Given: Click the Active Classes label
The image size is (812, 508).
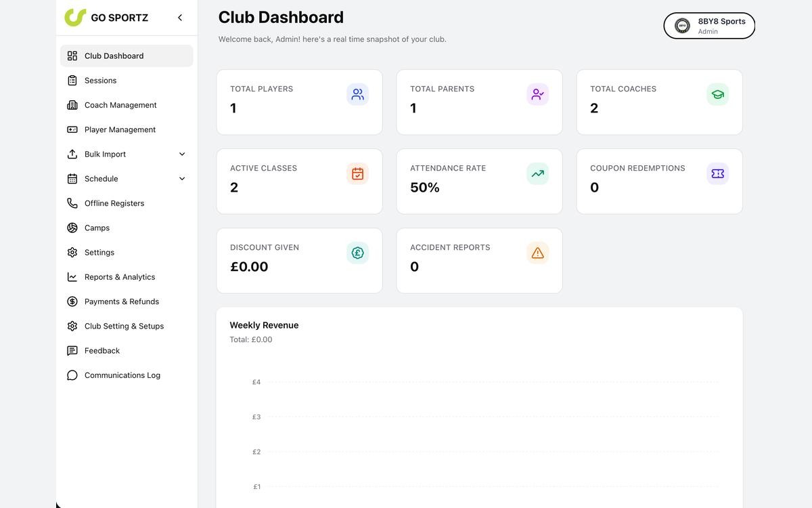Looking at the screenshot, I should point(264,168).
